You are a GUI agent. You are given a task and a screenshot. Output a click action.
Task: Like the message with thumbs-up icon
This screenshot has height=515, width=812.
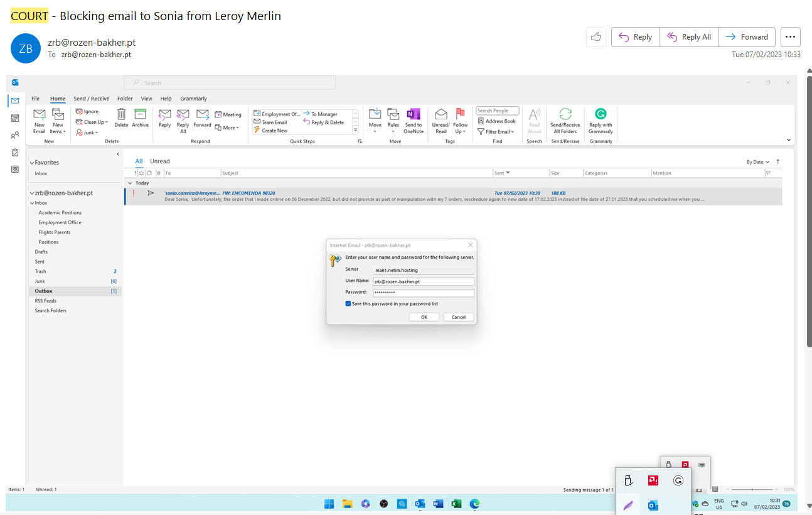[x=596, y=37]
